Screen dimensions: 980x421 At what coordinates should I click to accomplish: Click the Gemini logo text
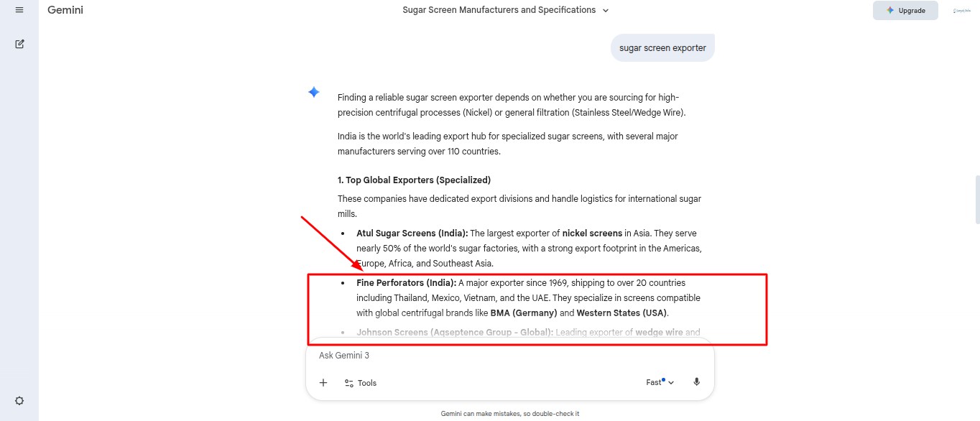[x=65, y=10]
